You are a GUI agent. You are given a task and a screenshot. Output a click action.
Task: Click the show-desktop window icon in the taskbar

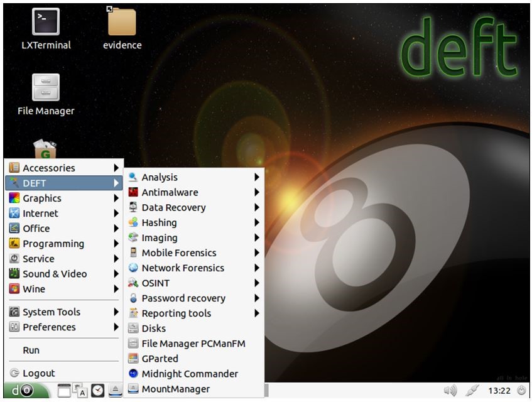(64, 391)
